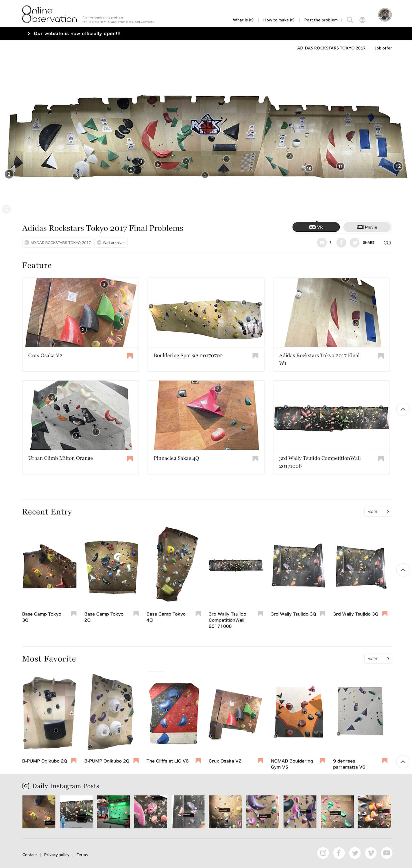Toggle bookmark on Crux Osaka V2 feature card
This screenshot has width=412, height=868.
[x=130, y=356]
